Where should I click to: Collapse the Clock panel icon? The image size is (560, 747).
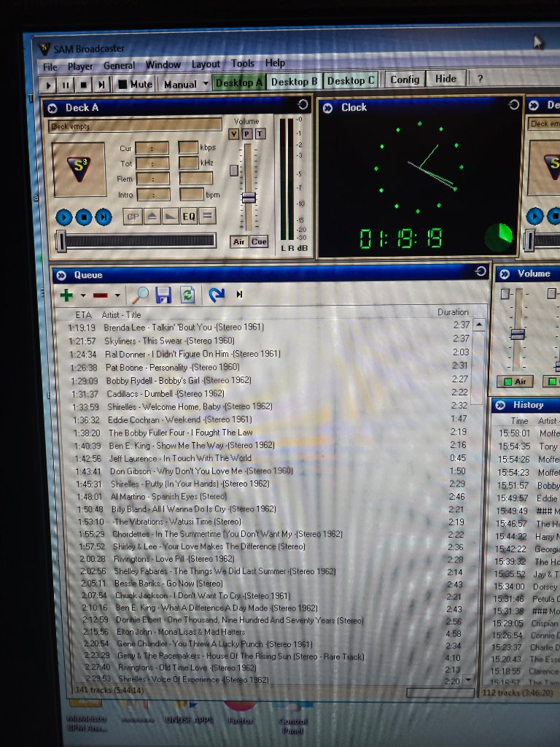click(327, 108)
